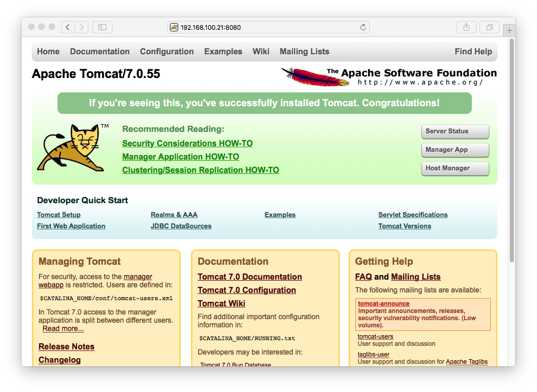Open Manager Application HOW-TO link

pyautogui.click(x=181, y=156)
